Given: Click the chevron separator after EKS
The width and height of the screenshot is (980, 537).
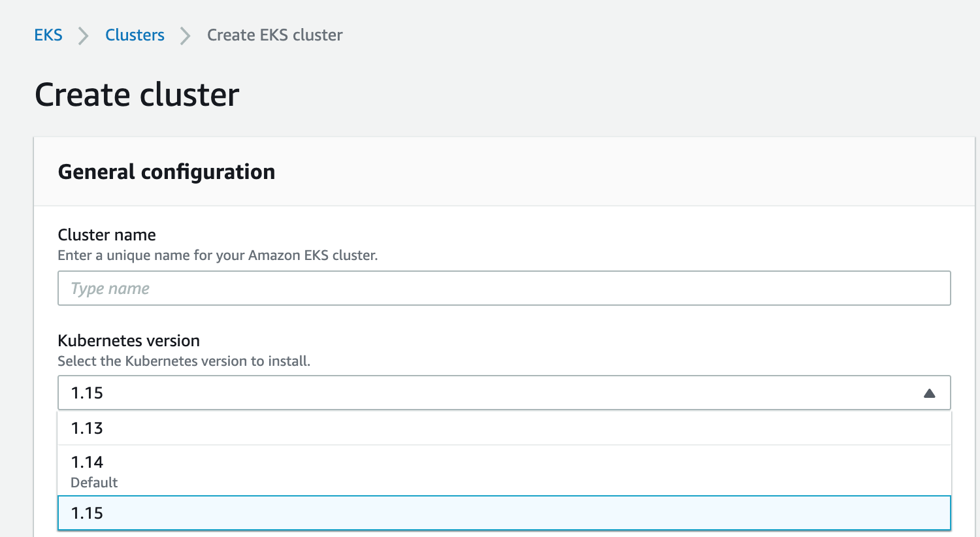Looking at the screenshot, I should 83,36.
